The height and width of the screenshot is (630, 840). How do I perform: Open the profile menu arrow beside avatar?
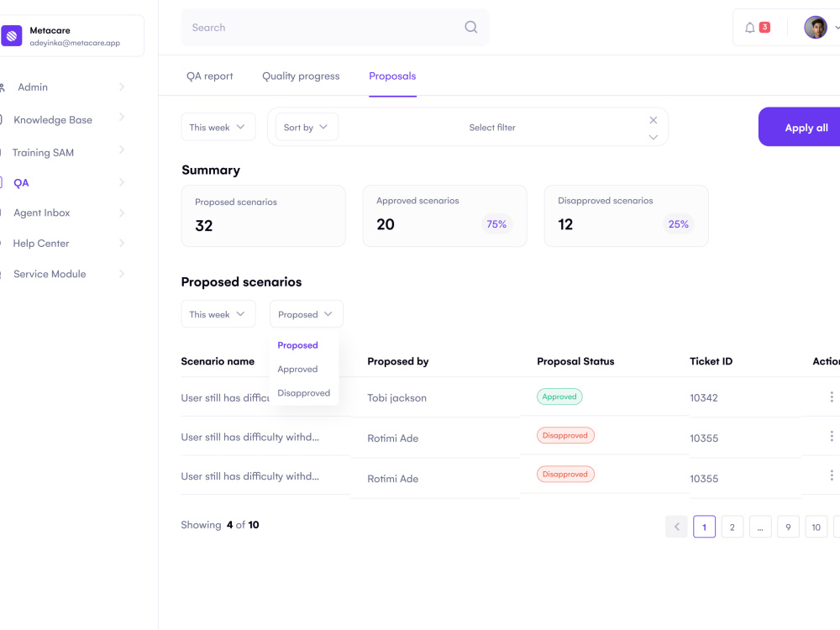[x=837, y=28]
